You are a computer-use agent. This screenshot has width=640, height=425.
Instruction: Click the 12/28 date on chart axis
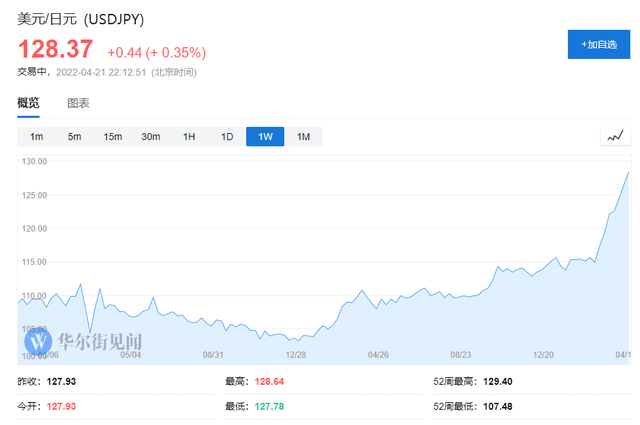pos(295,354)
